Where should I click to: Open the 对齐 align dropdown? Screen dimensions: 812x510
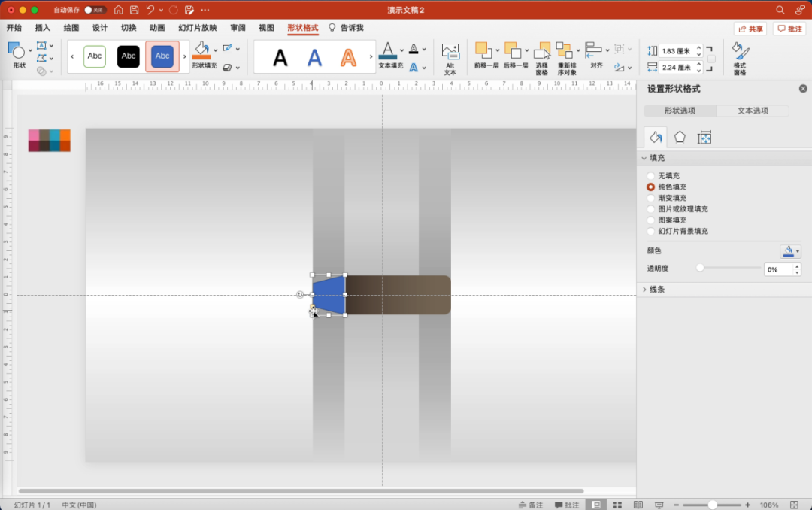coord(595,51)
